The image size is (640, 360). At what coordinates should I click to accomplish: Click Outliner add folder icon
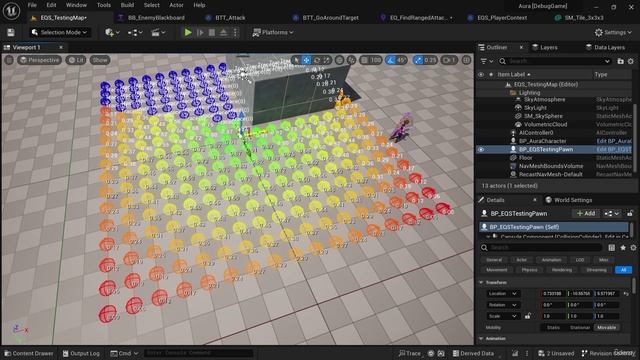[620, 61]
